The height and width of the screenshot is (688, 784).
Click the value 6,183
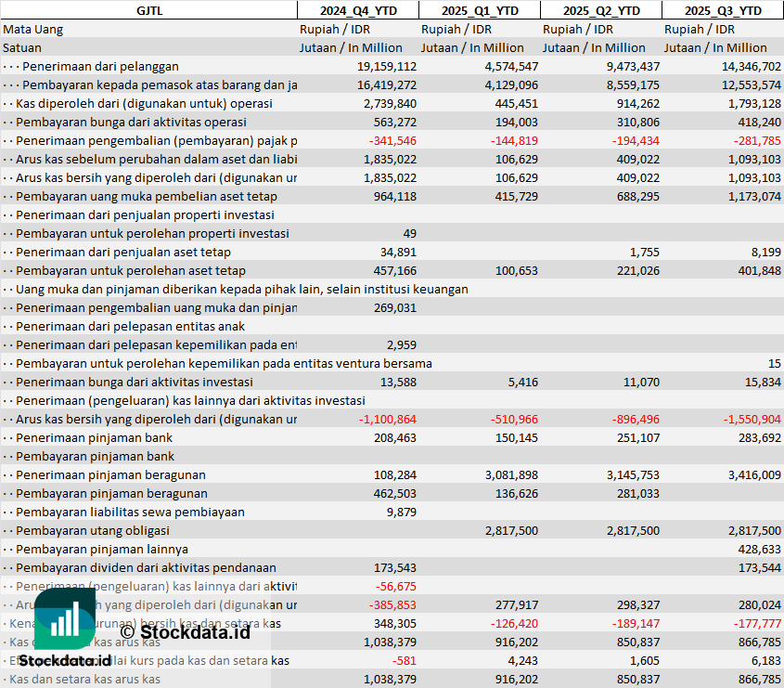[x=766, y=660]
